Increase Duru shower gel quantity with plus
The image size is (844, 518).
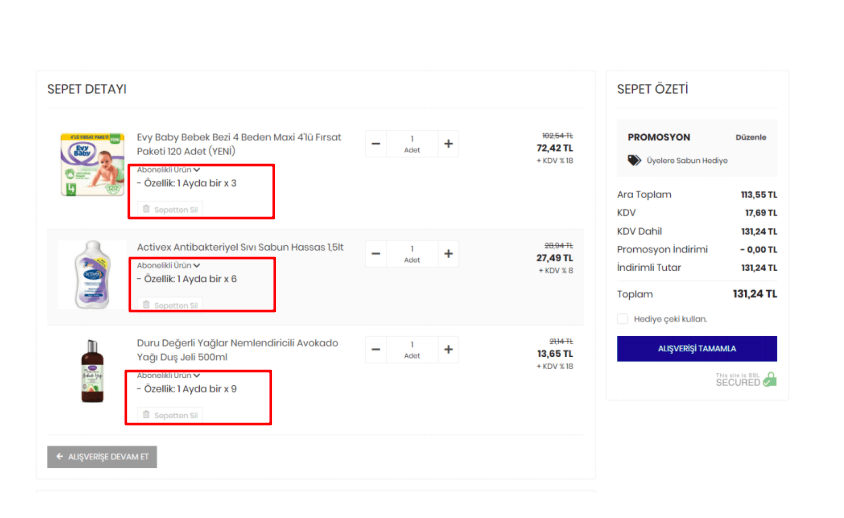pyautogui.click(x=448, y=350)
